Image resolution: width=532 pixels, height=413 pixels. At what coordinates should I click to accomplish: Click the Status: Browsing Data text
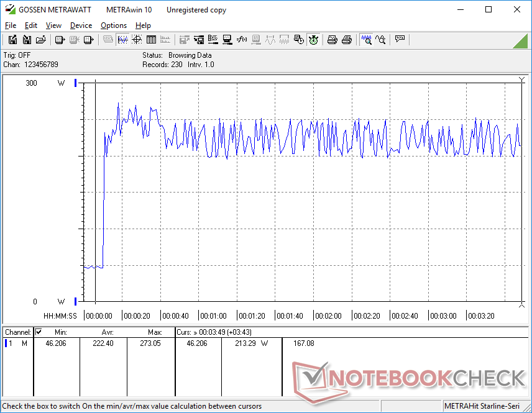[x=177, y=55]
